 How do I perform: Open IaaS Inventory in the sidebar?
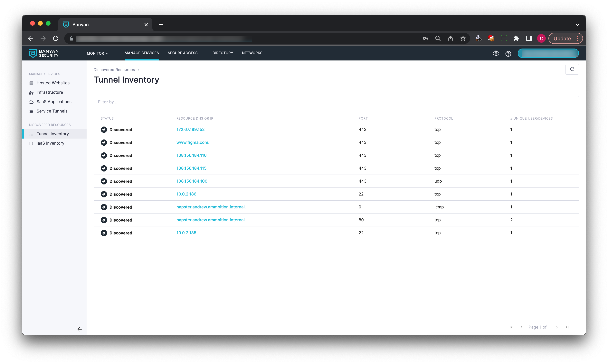(50, 143)
